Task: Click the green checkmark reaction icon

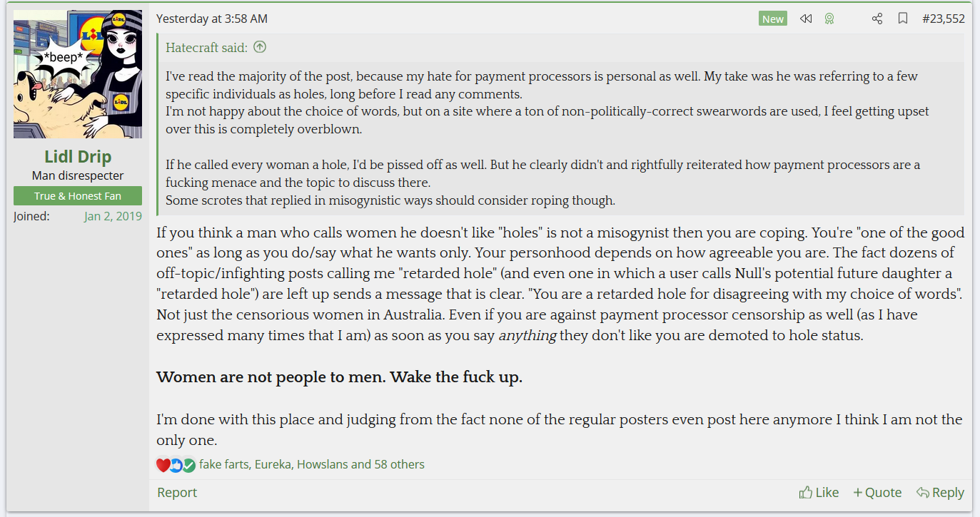Action: click(x=188, y=465)
